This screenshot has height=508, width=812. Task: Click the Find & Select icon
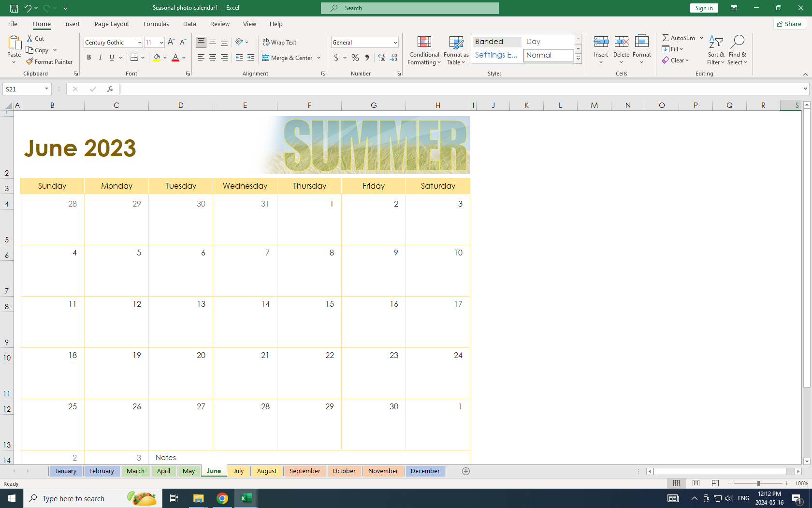click(737, 50)
